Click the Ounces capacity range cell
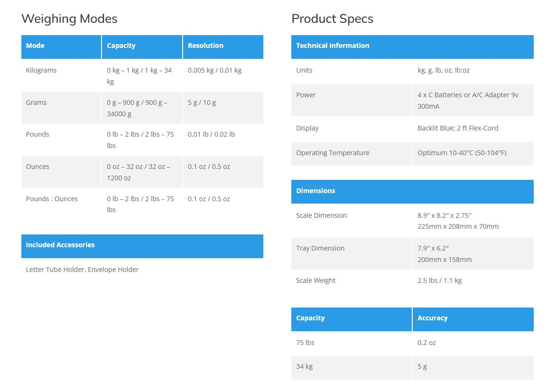The width and height of the screenshot is (547, 392). pyautogui.click(x=139, y=172)
